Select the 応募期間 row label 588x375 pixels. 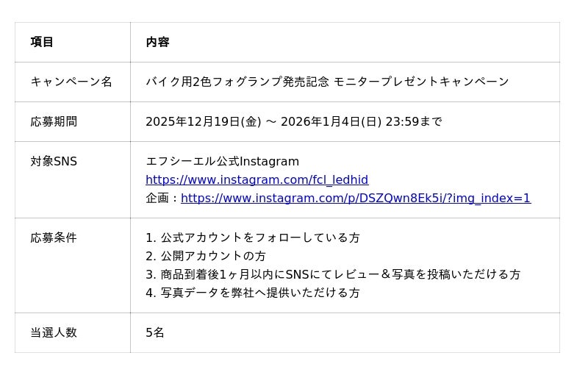tap(54, 121)
